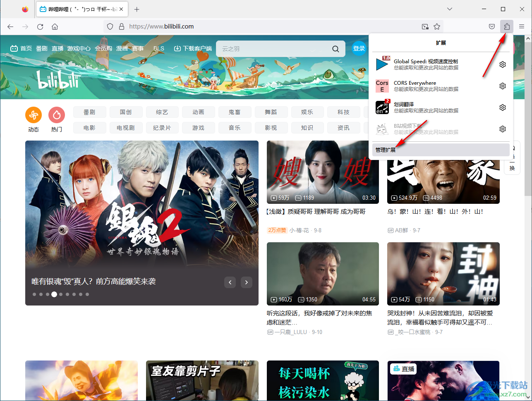Open uploader link 一只鹿_LULU

[x=291, y=332]
